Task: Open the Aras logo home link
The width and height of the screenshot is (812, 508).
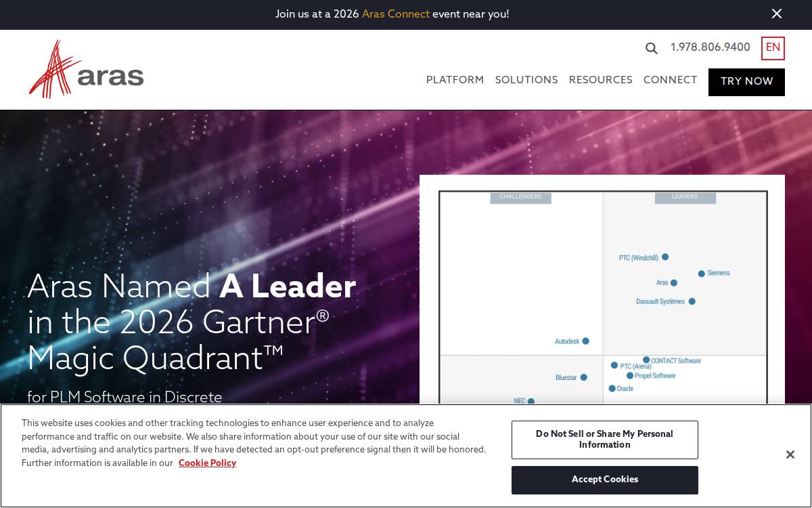Action: [x=86, y=69]
